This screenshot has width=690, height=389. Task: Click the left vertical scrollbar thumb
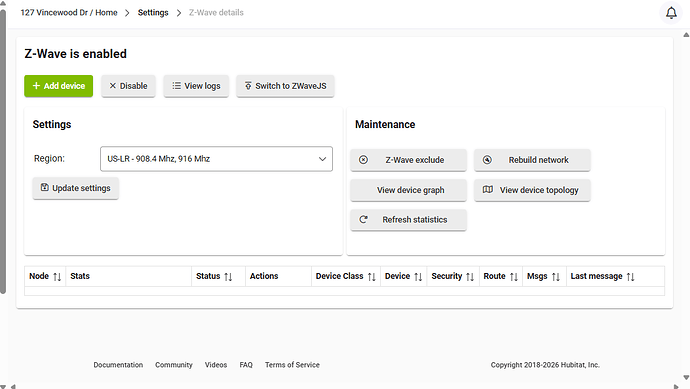coord(3,151)
